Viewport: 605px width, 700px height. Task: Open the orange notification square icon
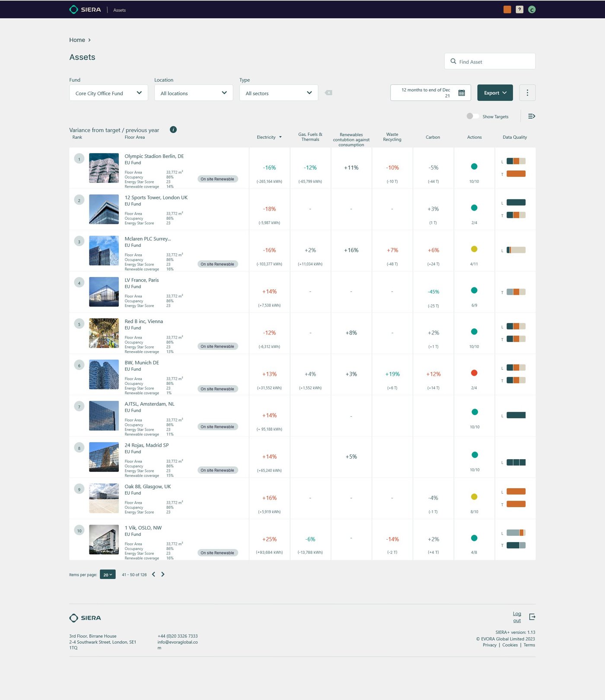click(x=507, y=10)
